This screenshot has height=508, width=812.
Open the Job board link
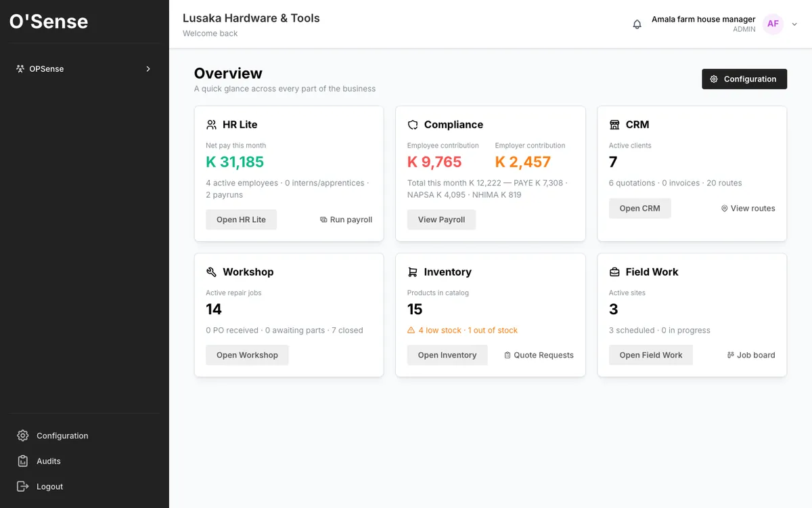[x=751, y=355]
